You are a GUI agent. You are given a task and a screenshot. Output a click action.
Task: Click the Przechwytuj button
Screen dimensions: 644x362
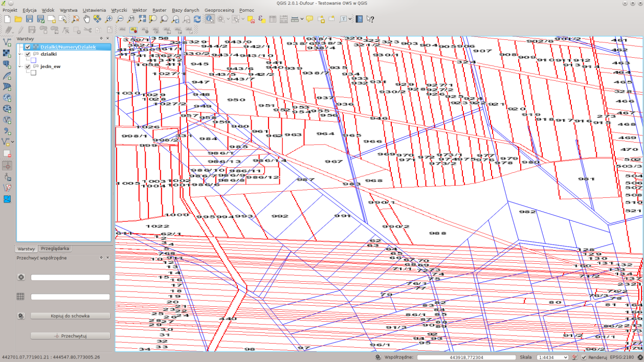[x=70, y=336]
